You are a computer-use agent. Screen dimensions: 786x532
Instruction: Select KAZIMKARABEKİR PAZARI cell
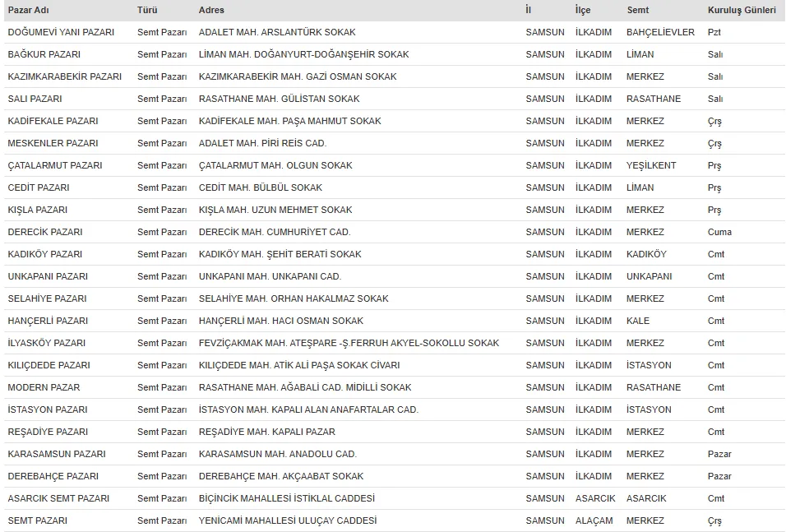coord(65,76)
